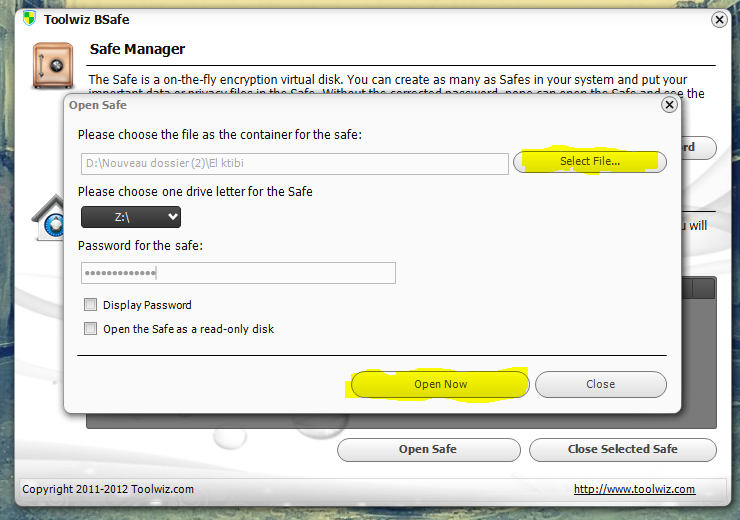The width and height of the screenshot is (740, 520).
Task: Click the house vault icon behind dialog
Action: coord(48,218)
